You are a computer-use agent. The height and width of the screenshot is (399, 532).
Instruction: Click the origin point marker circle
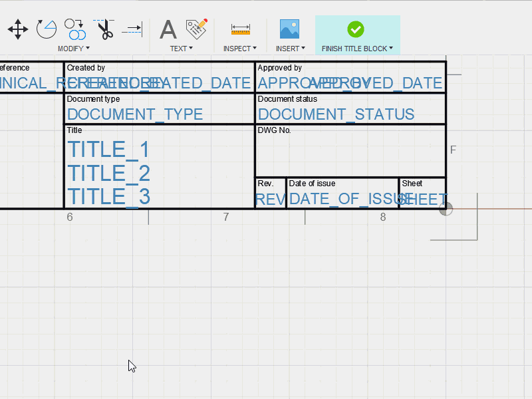coord(446,209)
